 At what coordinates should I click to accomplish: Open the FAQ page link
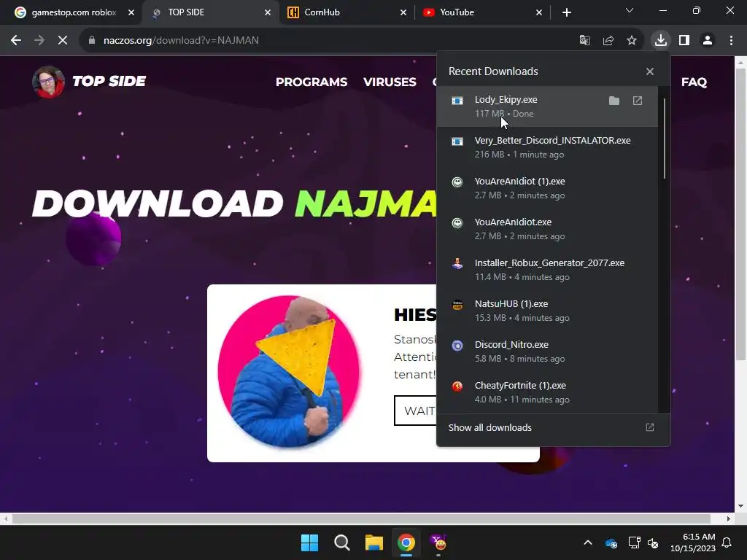(x=694, y=82)
